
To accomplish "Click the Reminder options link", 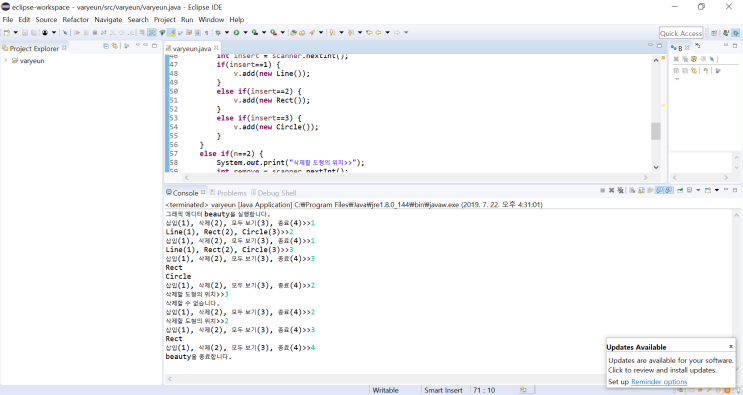I will (659, 382).
